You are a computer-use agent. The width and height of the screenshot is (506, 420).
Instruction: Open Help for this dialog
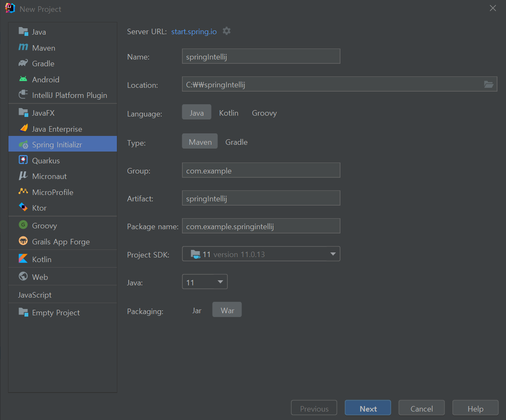(x=475, y=408)
